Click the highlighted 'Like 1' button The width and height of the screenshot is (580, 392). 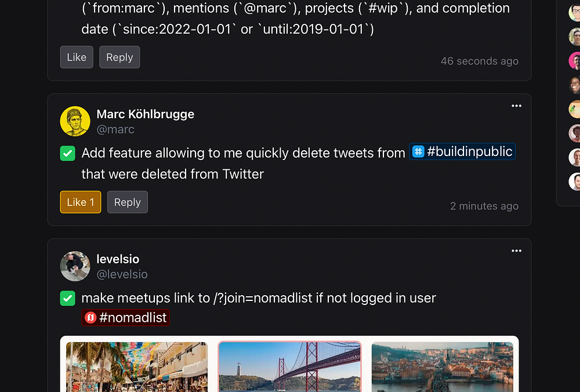click(81, 202)
